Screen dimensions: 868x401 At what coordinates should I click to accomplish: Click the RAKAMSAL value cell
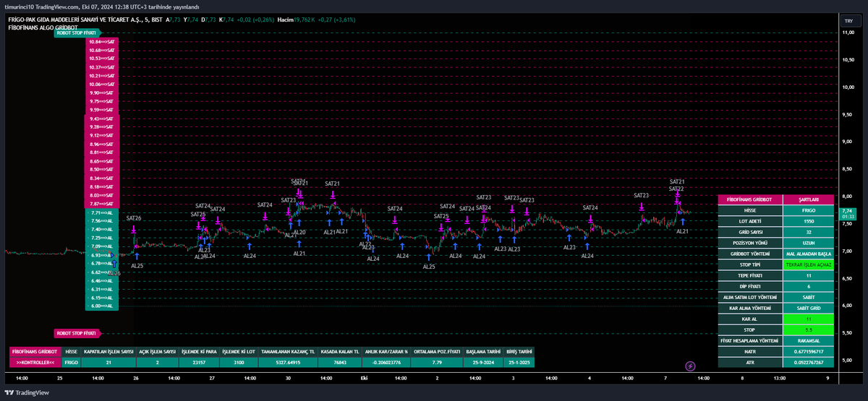[809, 340]
